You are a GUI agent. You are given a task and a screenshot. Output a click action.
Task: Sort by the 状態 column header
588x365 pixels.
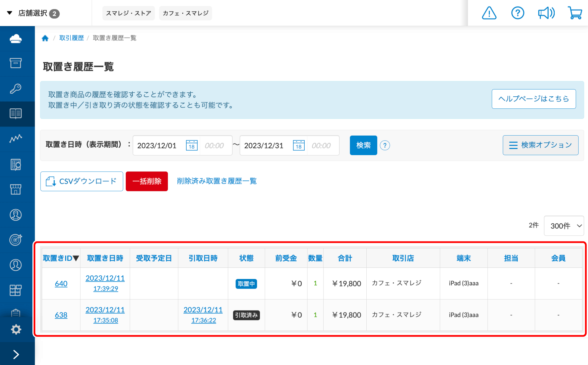(x=246, y=258)
